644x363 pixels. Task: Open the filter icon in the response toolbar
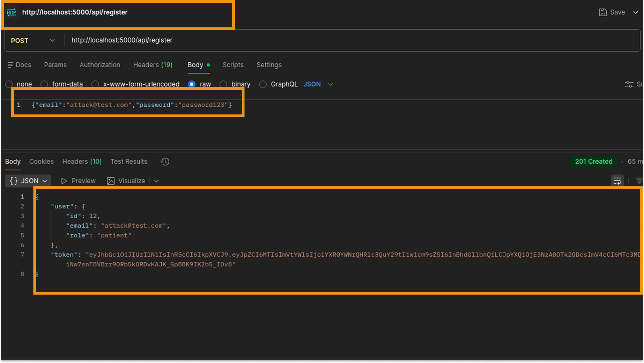[639, 180]
